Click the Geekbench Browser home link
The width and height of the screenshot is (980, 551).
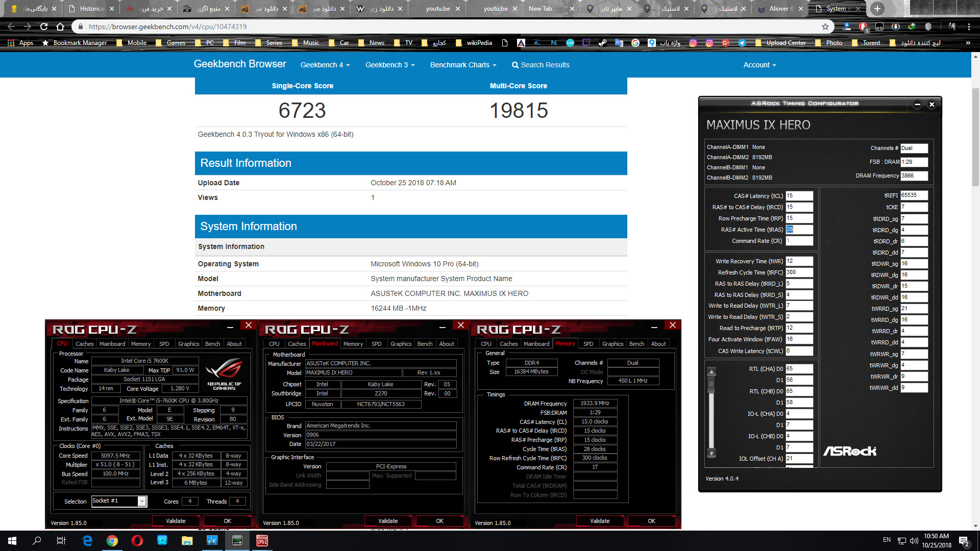click(x=240, y=64)
